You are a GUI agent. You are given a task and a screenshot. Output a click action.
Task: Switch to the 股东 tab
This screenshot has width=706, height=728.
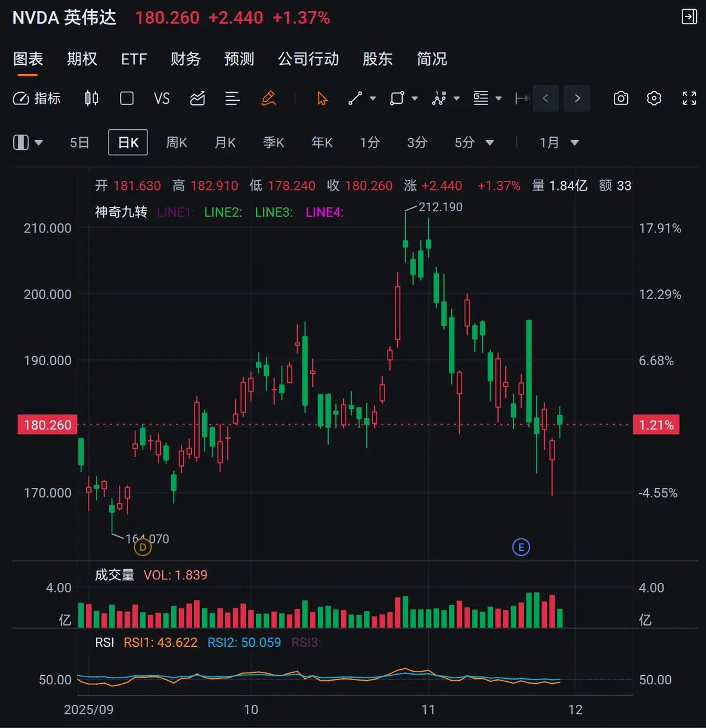point(377,59)
